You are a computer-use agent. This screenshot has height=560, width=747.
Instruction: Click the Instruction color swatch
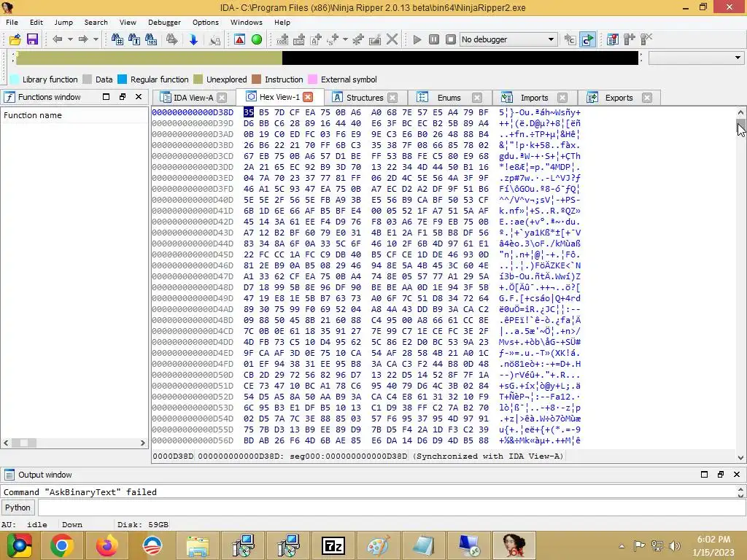[256, 79]
